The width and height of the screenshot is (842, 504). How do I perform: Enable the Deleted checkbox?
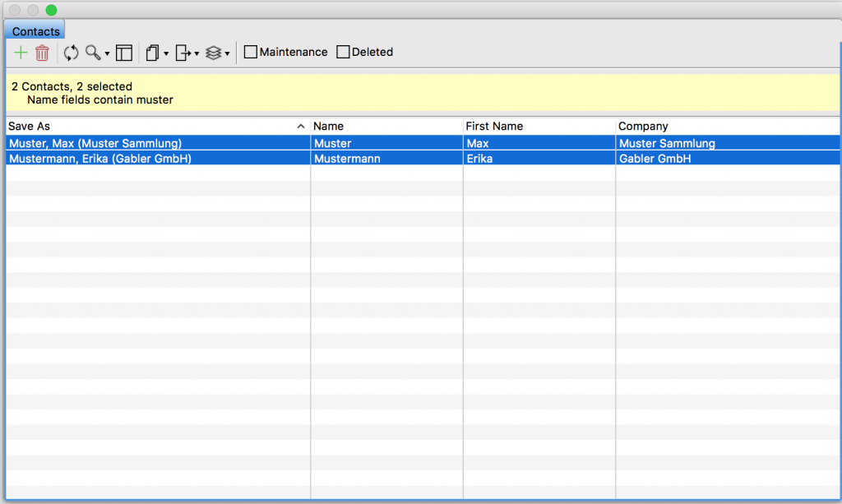pos(343,52)
